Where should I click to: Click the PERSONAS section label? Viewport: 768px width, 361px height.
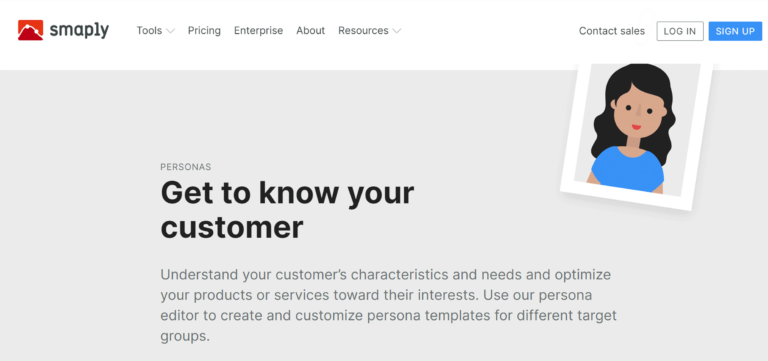tap(186, 167)
